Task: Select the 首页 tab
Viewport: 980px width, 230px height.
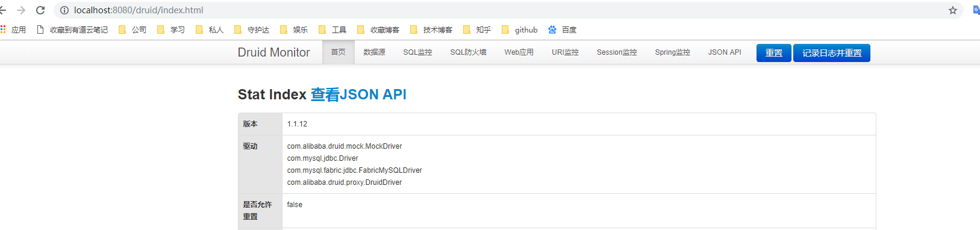Action: coord(339,52)
